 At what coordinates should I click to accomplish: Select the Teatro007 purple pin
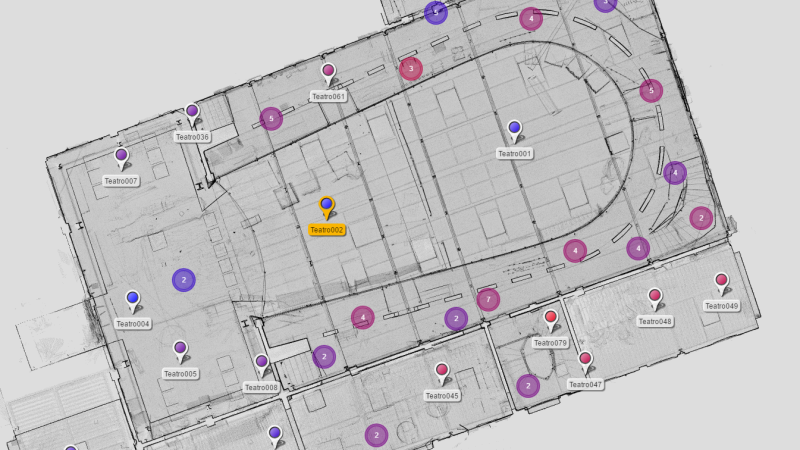click(x=121, y=156)
